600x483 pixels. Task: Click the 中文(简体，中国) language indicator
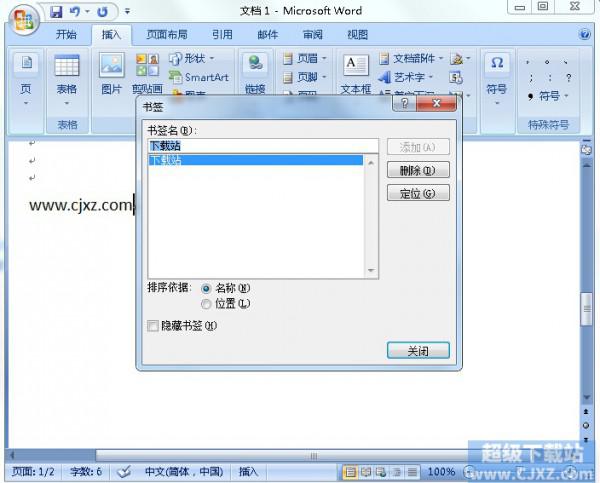point(184,472)
